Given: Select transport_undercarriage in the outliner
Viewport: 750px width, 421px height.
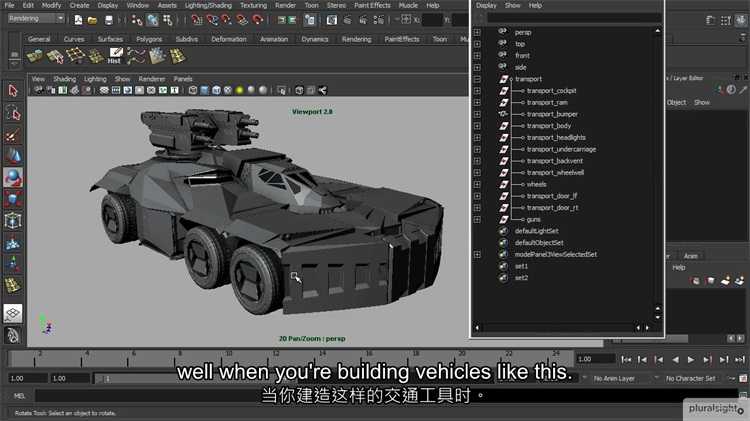Looking at the screenshot, I should pos(561,149).
